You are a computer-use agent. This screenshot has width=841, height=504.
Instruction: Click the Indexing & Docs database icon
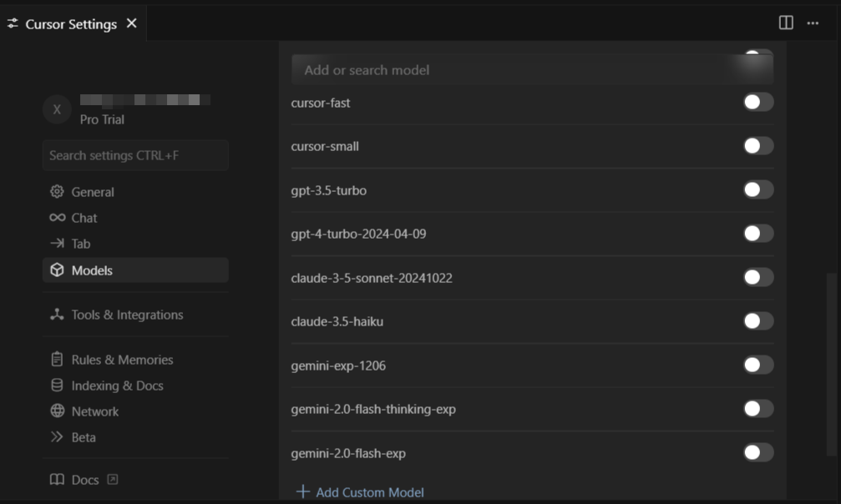(57, 385)
